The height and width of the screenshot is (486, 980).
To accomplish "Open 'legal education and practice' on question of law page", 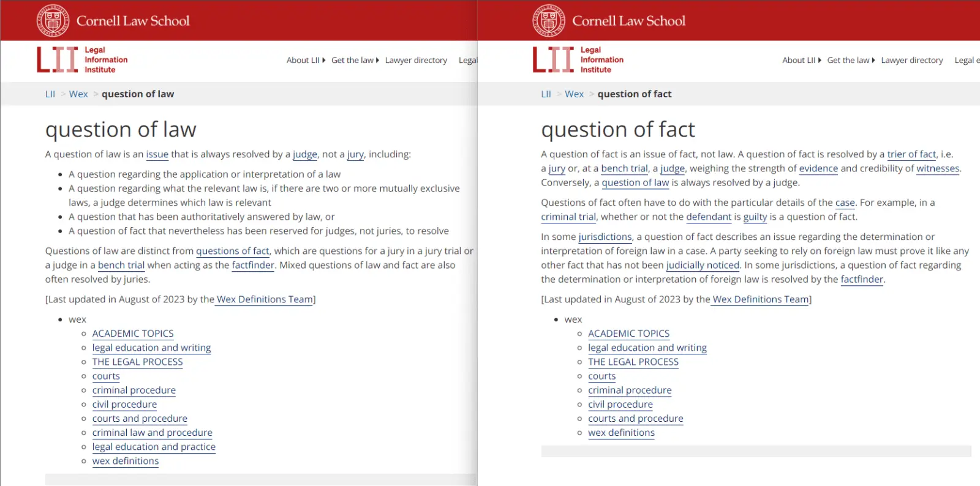I will pos(154,446).
